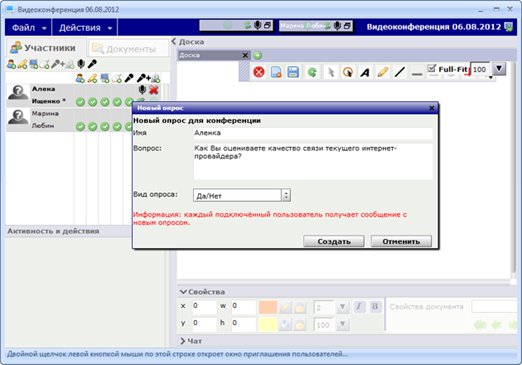Click the unnamed video pod's window icon
522x365 pixels.
267,25
